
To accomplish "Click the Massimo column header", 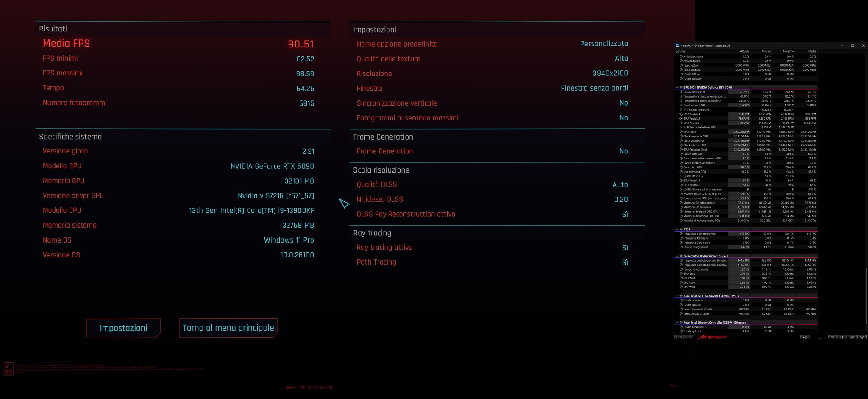I will click(783, 51).
